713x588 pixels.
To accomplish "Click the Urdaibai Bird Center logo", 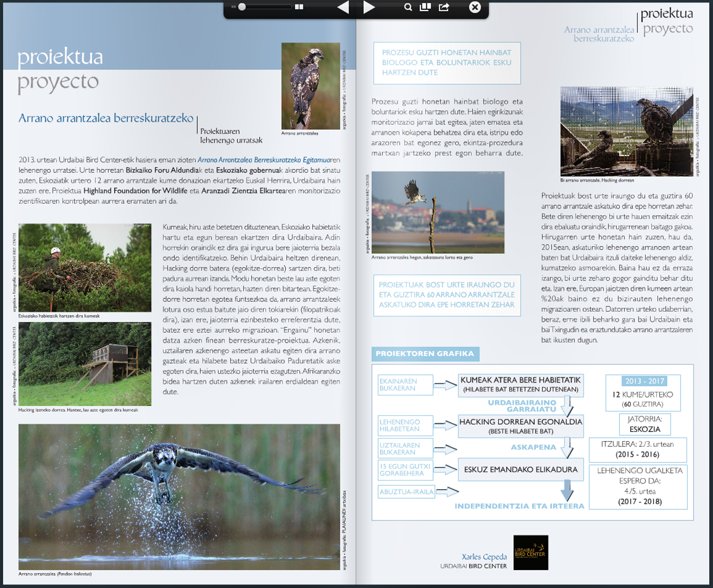I will pyautogui.click(x=530, y=552).
